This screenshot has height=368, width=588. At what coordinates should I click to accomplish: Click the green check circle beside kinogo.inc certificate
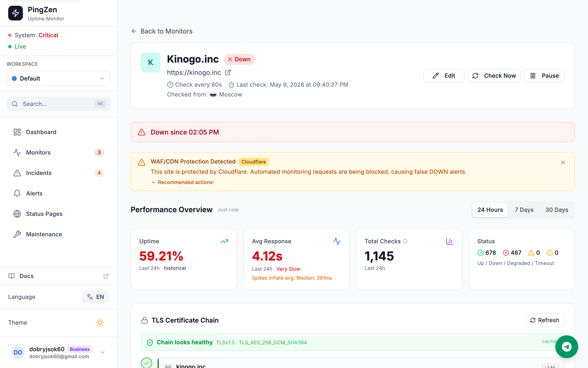(147, 363)
